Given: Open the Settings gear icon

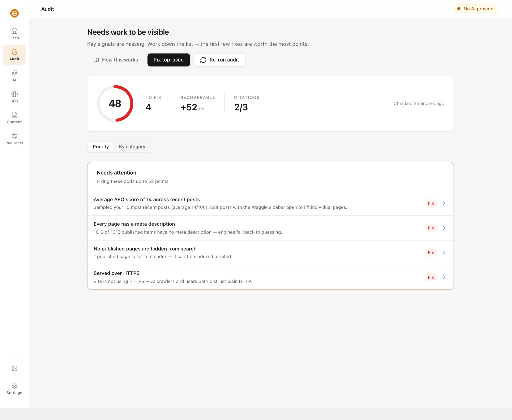Looking at the screenshot, I should (14, 386).
